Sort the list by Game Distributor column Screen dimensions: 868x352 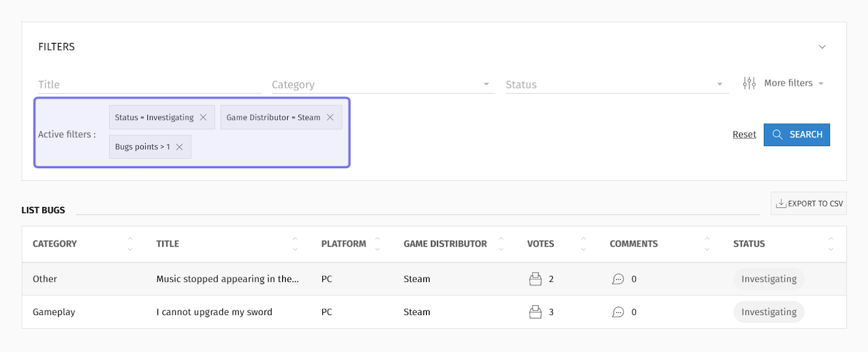tap(501, 244)
